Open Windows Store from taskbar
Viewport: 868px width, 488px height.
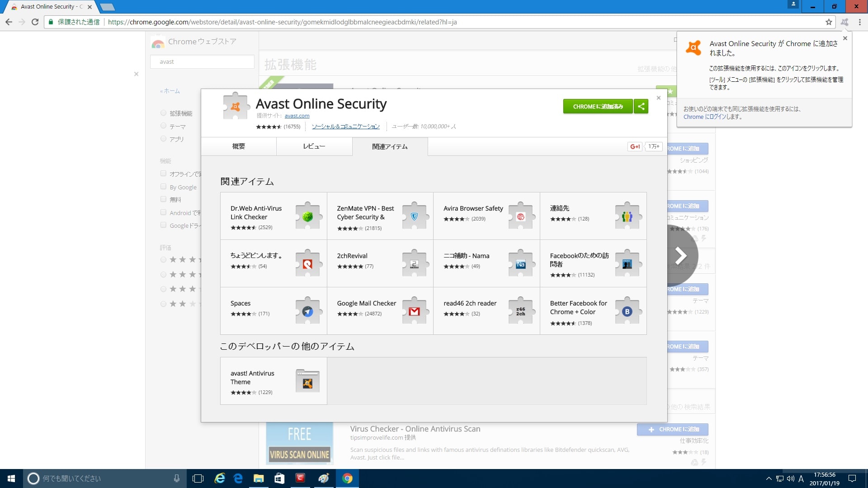[x=279, y=479]
